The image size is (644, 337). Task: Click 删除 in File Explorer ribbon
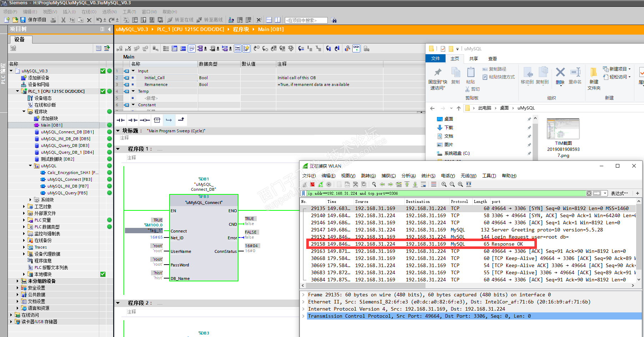[x=560, y=76]
